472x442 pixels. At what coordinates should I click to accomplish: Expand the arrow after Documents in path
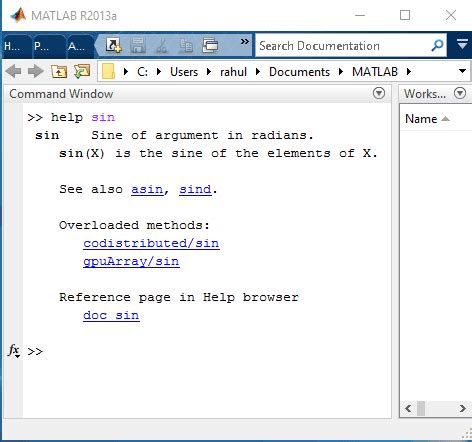341,71
